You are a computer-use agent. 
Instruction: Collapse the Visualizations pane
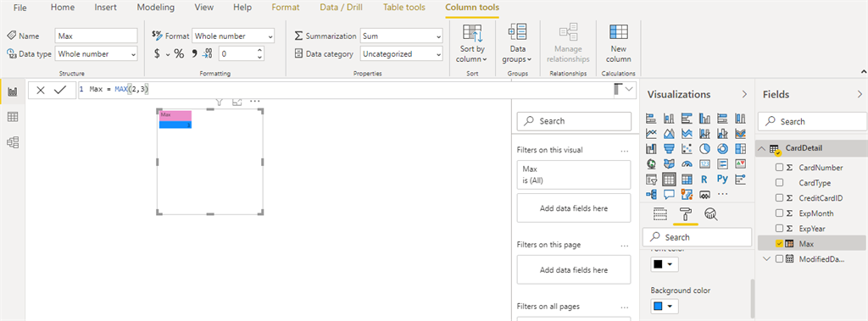click(x=744, y=95)
